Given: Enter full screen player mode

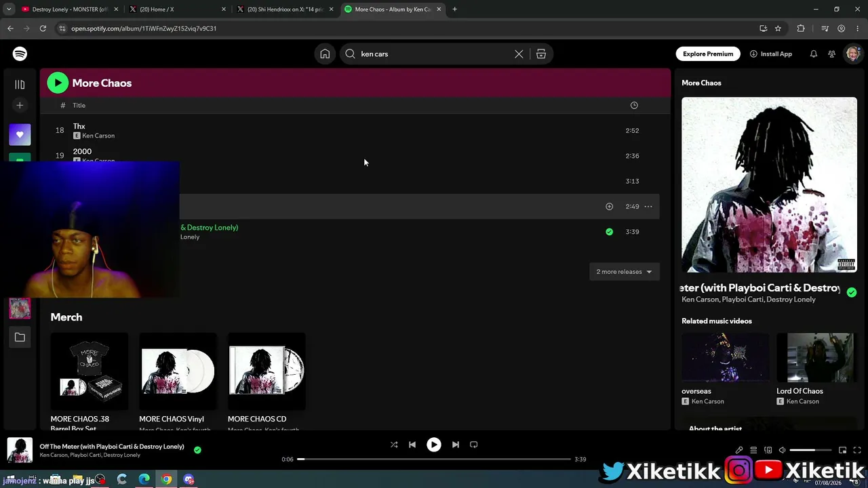Looking at the screenshot, I should point(857,450).
